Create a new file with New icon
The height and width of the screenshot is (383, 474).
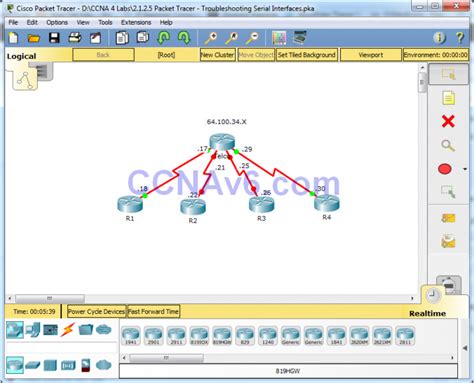pos(14,38)
